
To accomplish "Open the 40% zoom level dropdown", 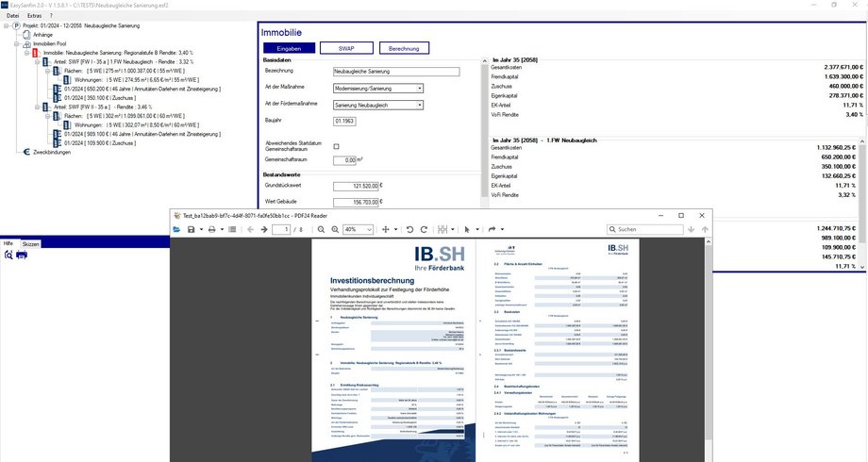I will [361, 229].
